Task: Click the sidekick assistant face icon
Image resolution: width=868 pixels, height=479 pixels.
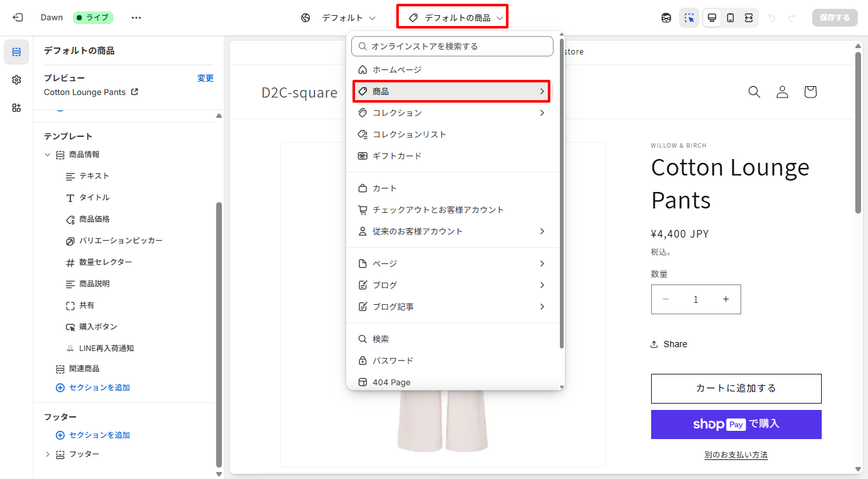Action: pos(666,18)
